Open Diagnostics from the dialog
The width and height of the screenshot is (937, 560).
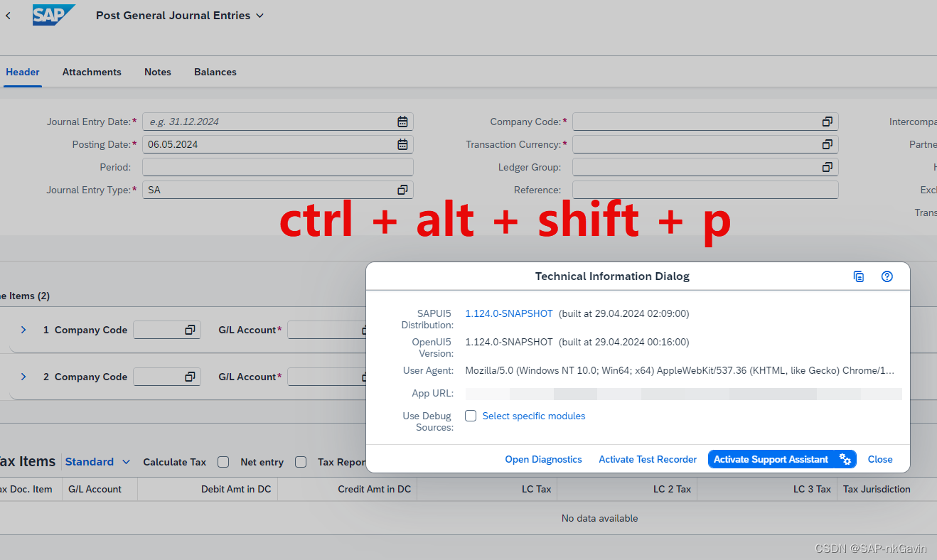tap(543, 459)
